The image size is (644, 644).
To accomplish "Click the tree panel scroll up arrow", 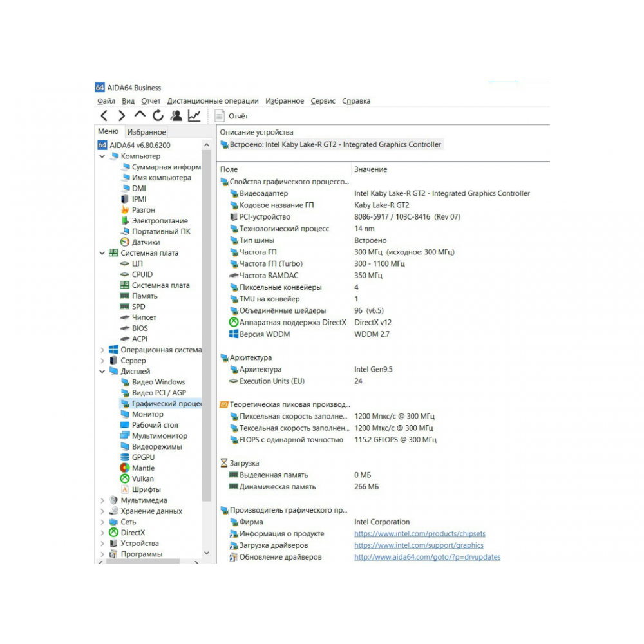I will (207, 145).
